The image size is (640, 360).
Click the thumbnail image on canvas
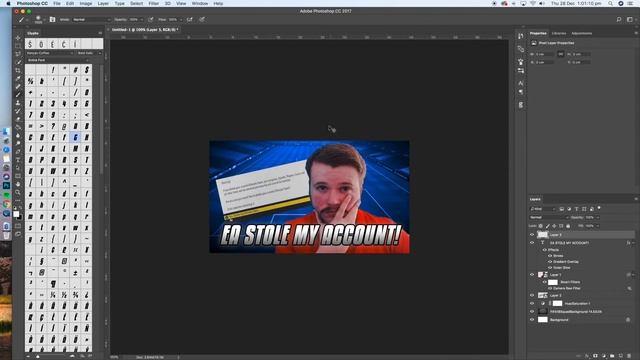point(309,197)
